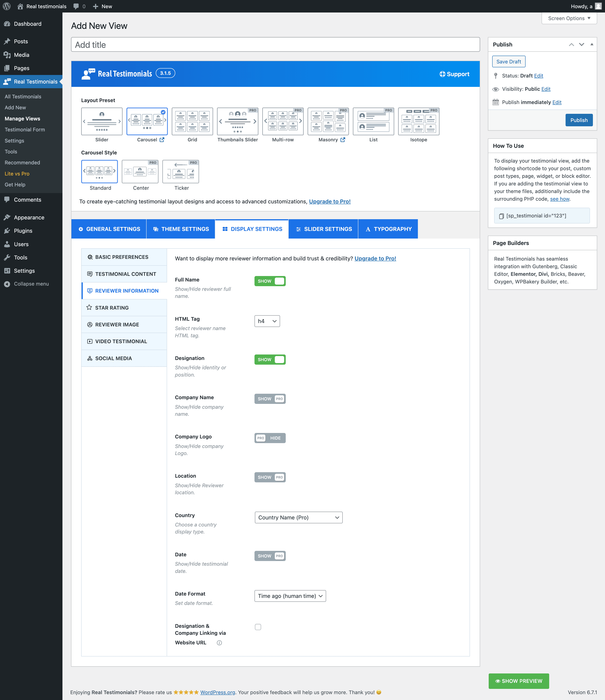Click the Support lifebuoy icon
Screen dimensions: 605x700
point(442,74)
